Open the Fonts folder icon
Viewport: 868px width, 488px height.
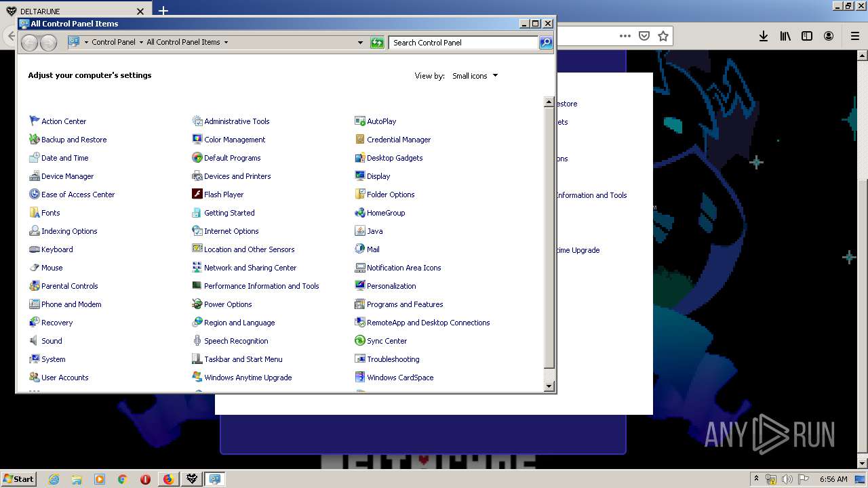35,212
